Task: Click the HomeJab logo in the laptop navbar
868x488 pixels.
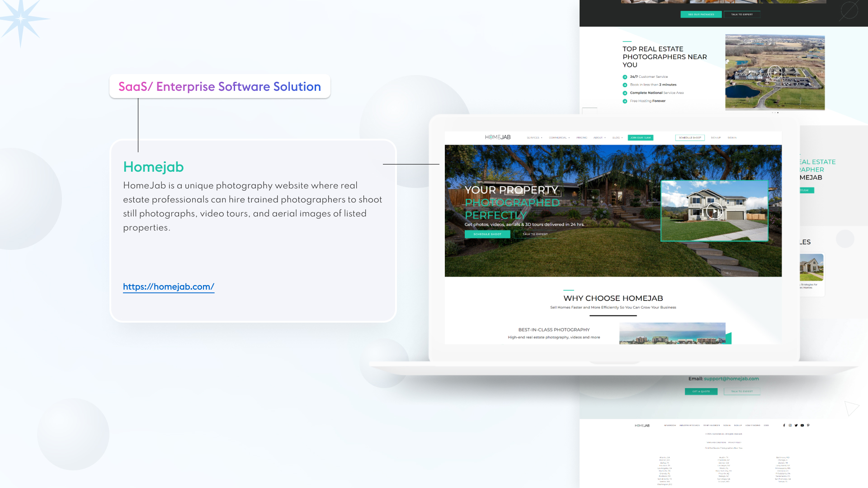Action: [498, 137]
